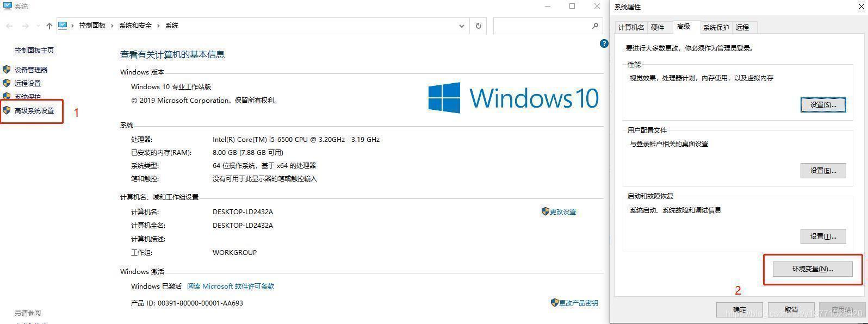The image size is (868, 324).
Task: Open the address bar history dropdown
Action: tap(462, 26)
